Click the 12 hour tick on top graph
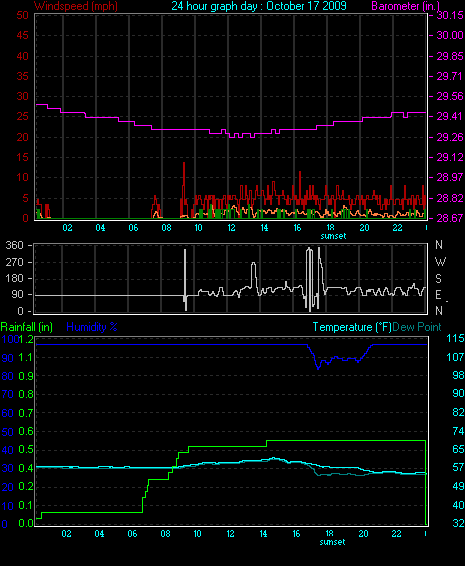Viewport: 465px width, 566px height. tap(231, 228)
